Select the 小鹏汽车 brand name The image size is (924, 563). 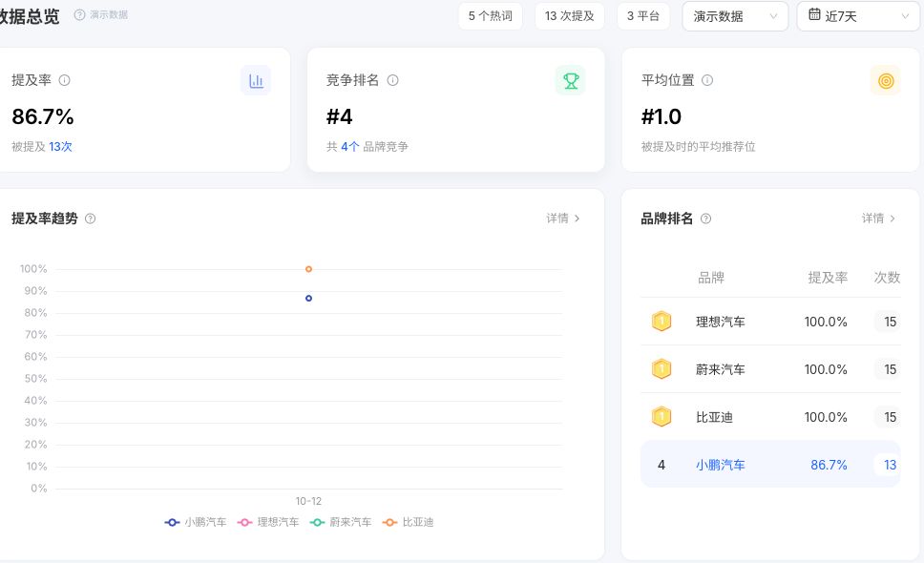coord(720,465)
